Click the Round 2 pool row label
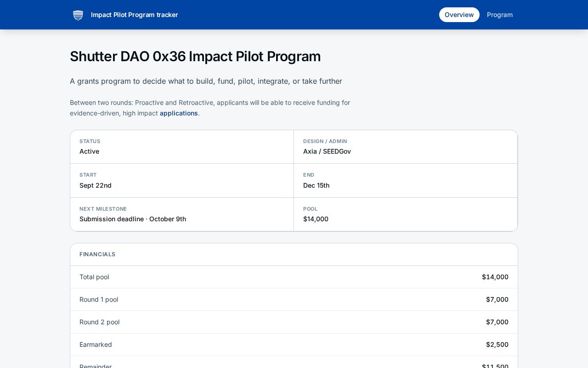This screenshot has height=368, width=588. [99, 322]
